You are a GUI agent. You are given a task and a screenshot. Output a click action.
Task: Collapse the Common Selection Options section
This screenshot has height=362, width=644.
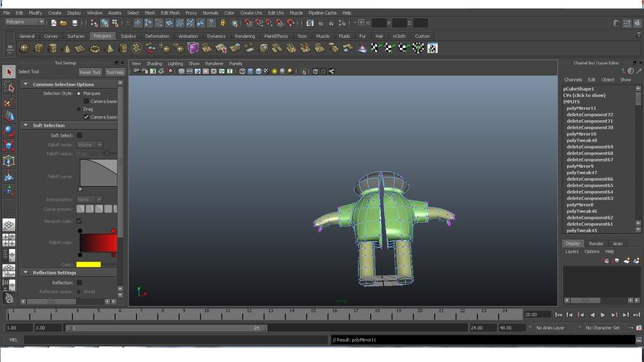pyautogui.click(x=25, y=85)
